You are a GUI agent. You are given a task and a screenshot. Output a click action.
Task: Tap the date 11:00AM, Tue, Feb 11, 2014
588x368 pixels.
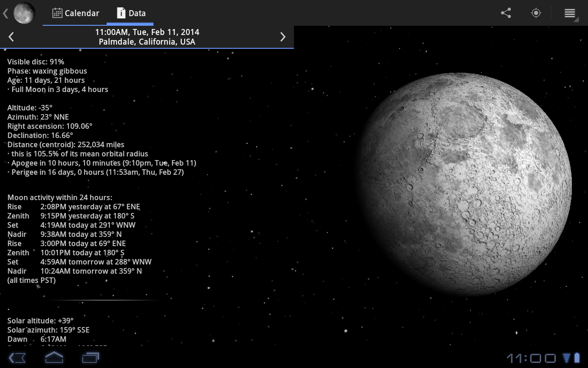click(147, 32)
